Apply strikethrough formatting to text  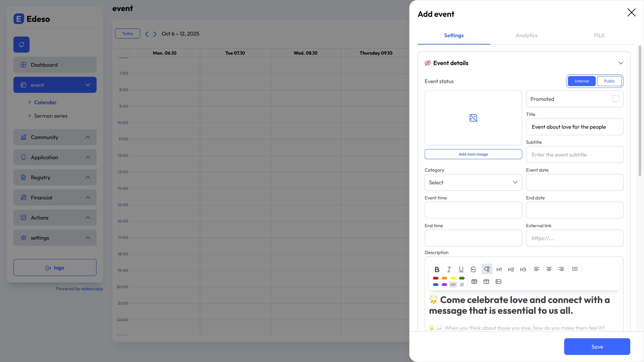coord(473,269)
